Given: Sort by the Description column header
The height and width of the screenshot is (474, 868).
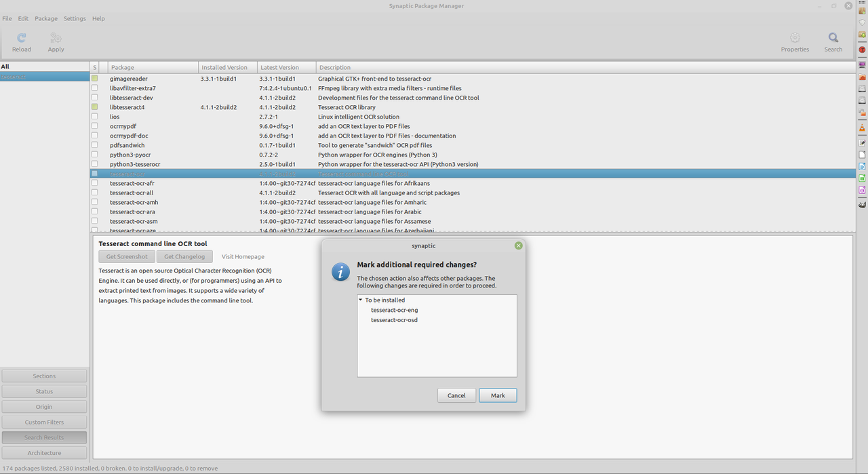Looking at the screenshot, I should 585,67.
